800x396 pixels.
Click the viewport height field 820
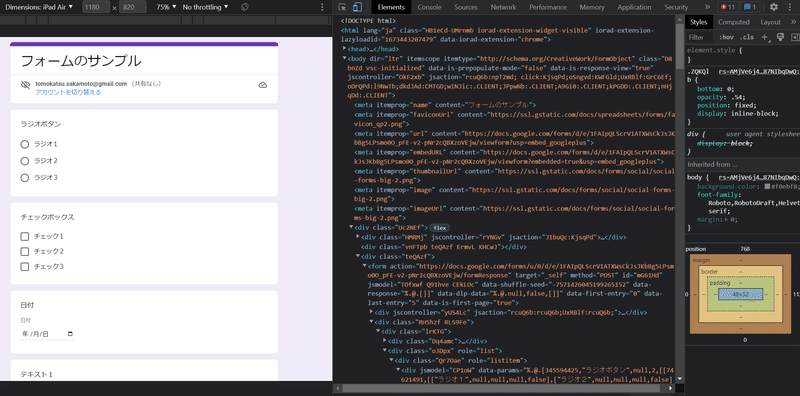[x=132, y=7]
